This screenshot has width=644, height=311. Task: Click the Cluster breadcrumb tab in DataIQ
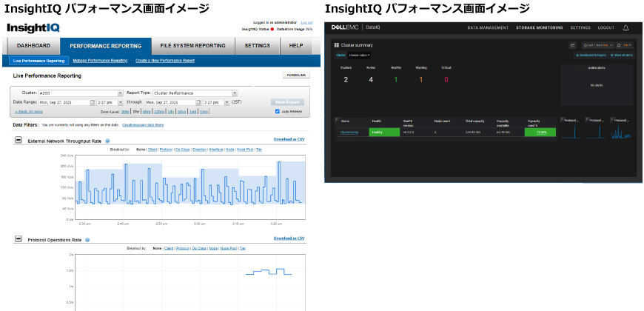(x=341, y=55)
